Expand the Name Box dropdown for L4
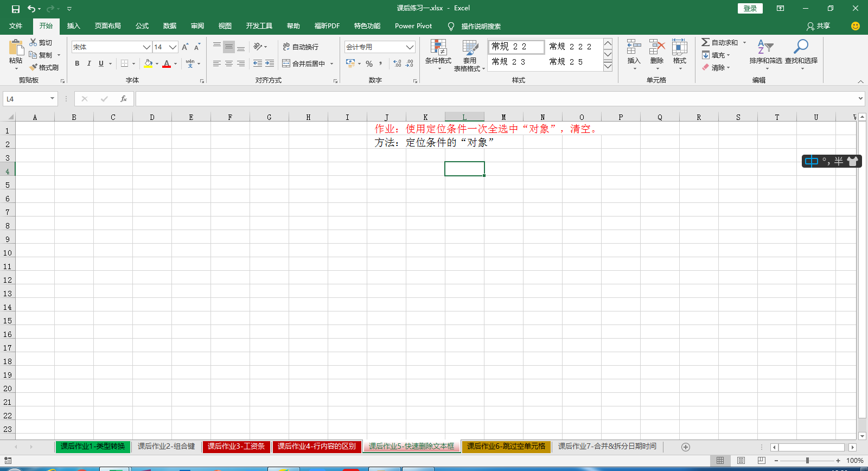The width and height of the screenshot is (868, 471). (x=53, y=99)
